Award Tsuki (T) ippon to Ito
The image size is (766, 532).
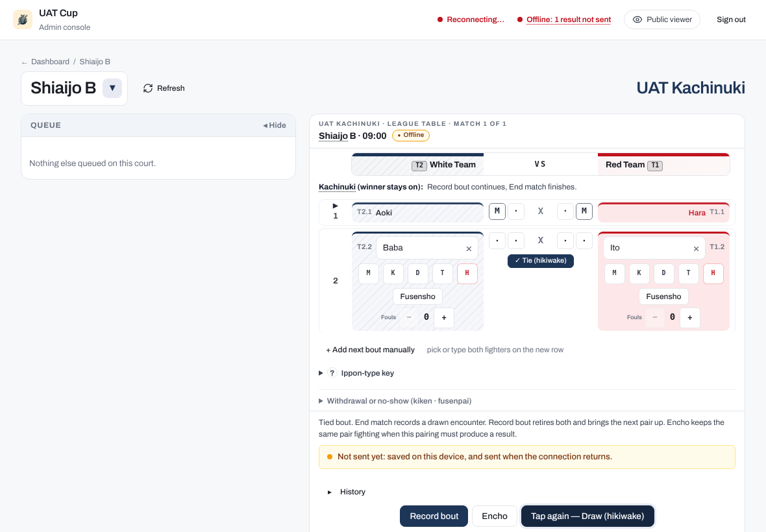coord(688,273)
